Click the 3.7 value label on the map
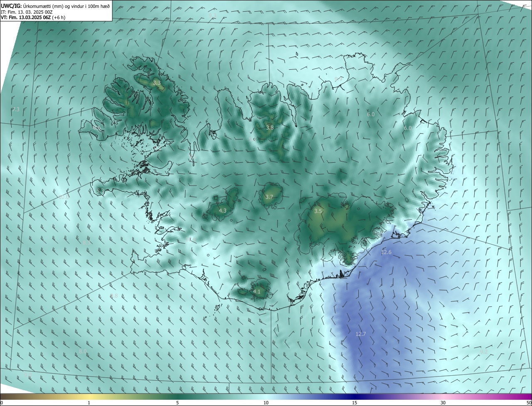Viewport: 532px width, 406px height. (269, 197)
